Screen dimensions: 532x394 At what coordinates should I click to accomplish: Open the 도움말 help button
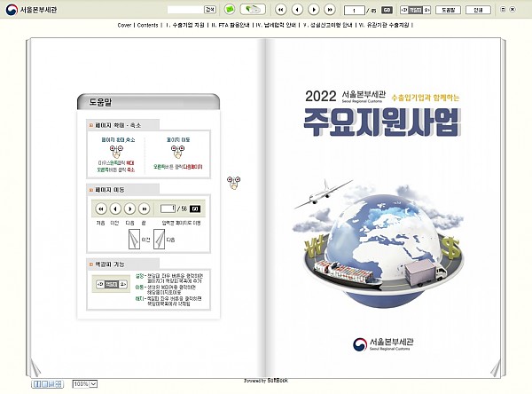448,10
